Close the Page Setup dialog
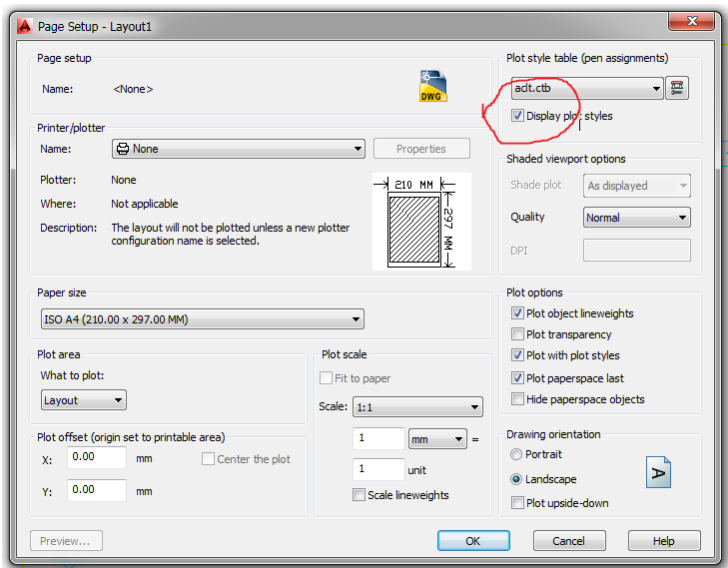The height and width of the screenshot is (568, 728). click(x=691, y=21)
